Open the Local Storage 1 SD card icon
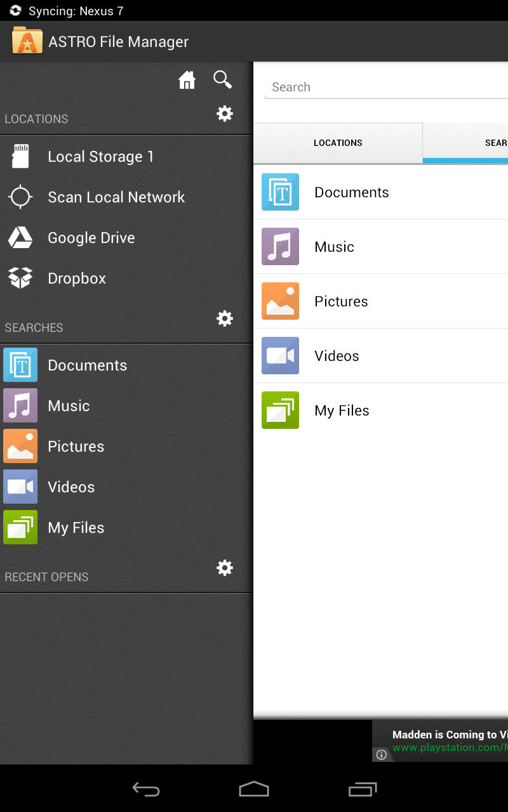 click(20, 156)
